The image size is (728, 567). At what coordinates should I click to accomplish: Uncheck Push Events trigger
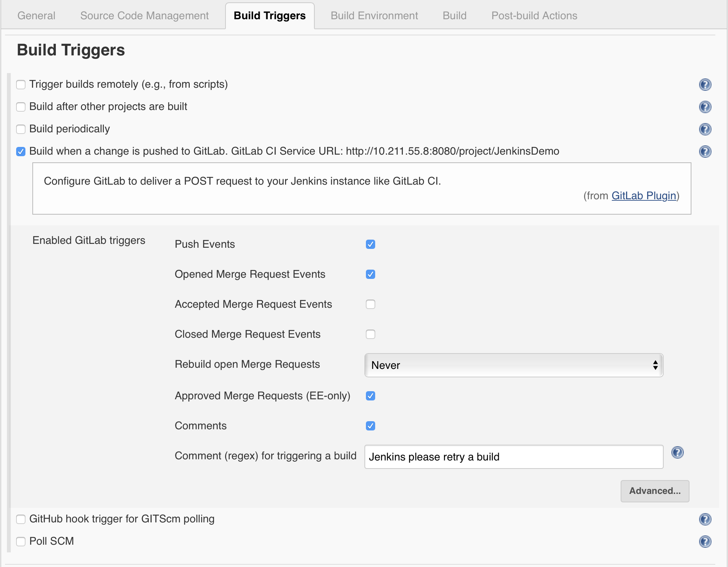coord(371,245)
